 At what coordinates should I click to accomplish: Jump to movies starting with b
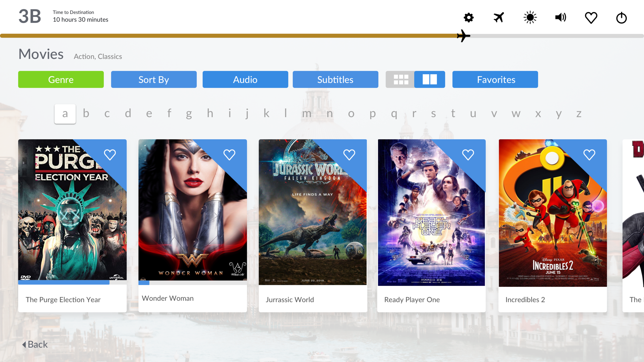coord(86,113)
